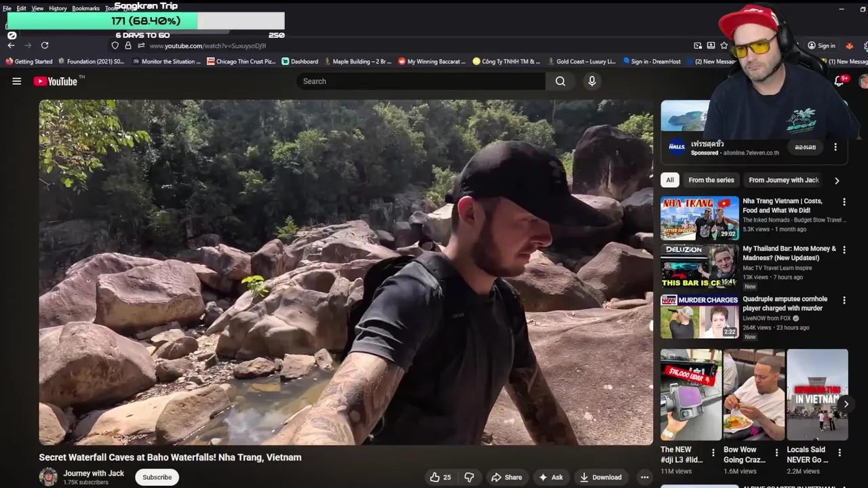The height and width of the screenshot is (488, 868).
Task: Open the File menu
Action: (x=7, y=8)
